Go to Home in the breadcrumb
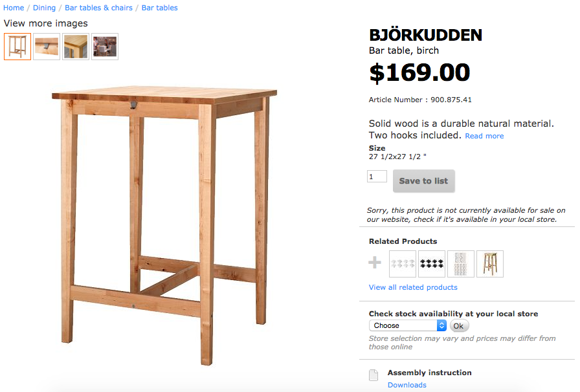The height and width of the screenshot is (392, 580). [14, 8]
